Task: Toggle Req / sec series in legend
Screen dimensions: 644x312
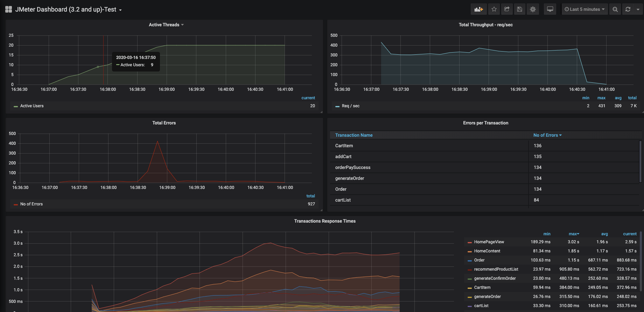Action: pyautogui.click(x=350, y=106)
